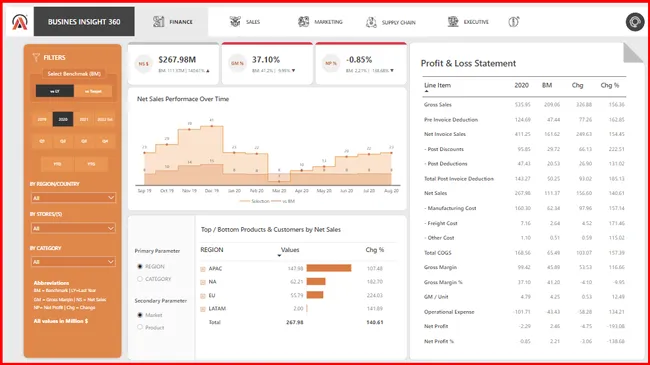650x365 pixels.
Task: Click the vs BM legend entry
Action: [x=283, y=201]
